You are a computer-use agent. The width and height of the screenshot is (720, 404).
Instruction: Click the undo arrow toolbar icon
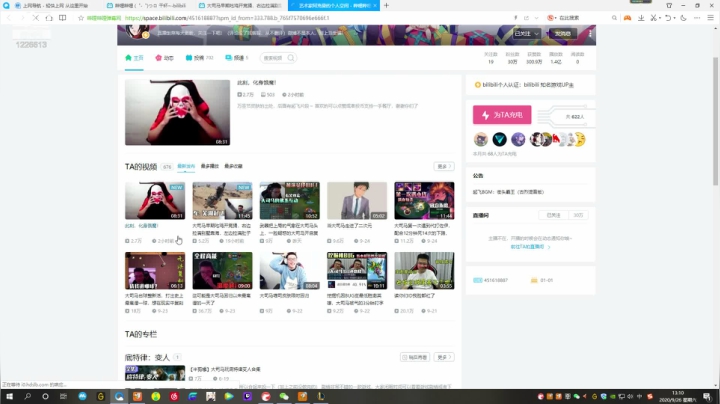point(668,18)
